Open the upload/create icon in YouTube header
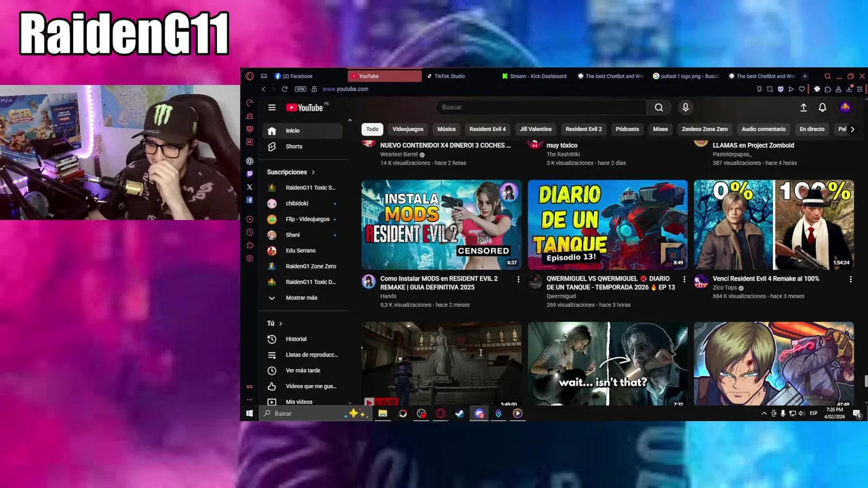Viewport: 868px width, 488px height. (804, 107)
